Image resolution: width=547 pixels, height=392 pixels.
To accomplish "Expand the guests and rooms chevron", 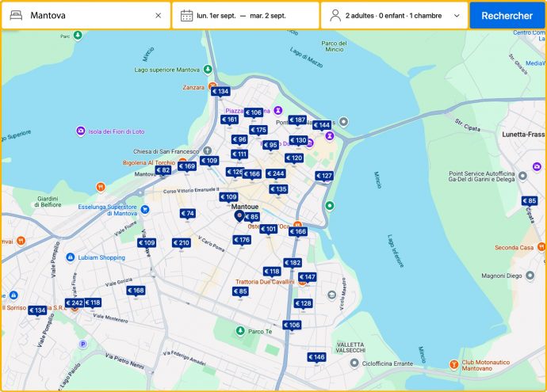I will [457, 15].
